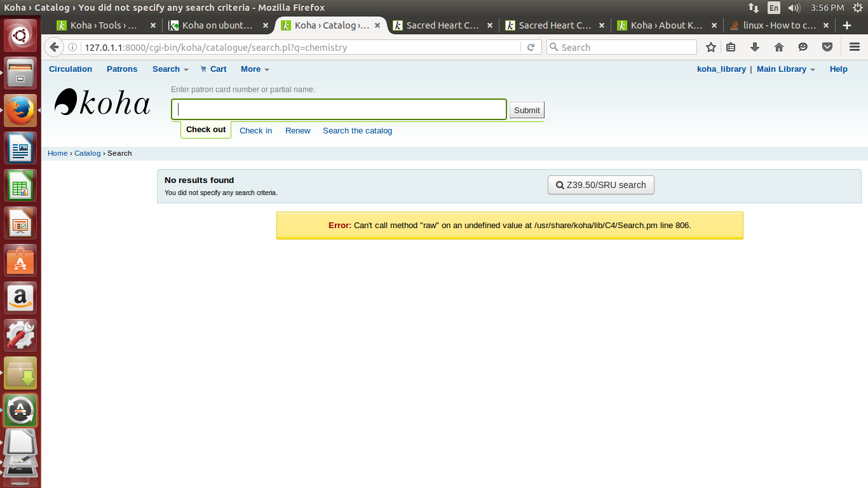Focus the patron card number input field
The width and height of the screenshot is (868, 488).
click(339, 109)
